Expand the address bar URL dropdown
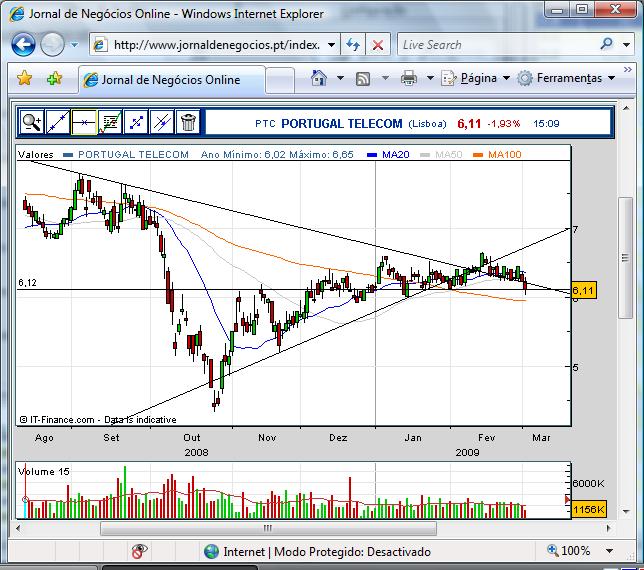This screenshot has width=644, height=570. point(331,44)
